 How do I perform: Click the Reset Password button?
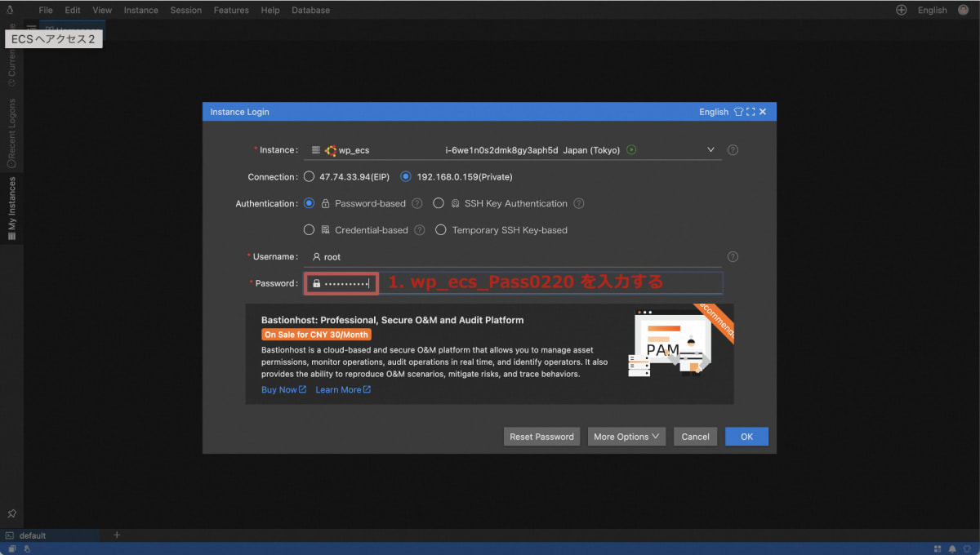[x=541, y=437]
